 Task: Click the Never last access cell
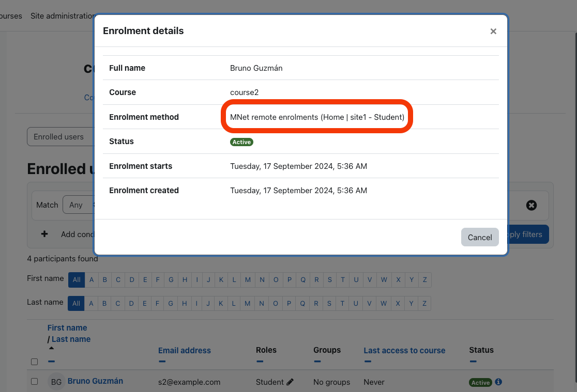[374, 382]
